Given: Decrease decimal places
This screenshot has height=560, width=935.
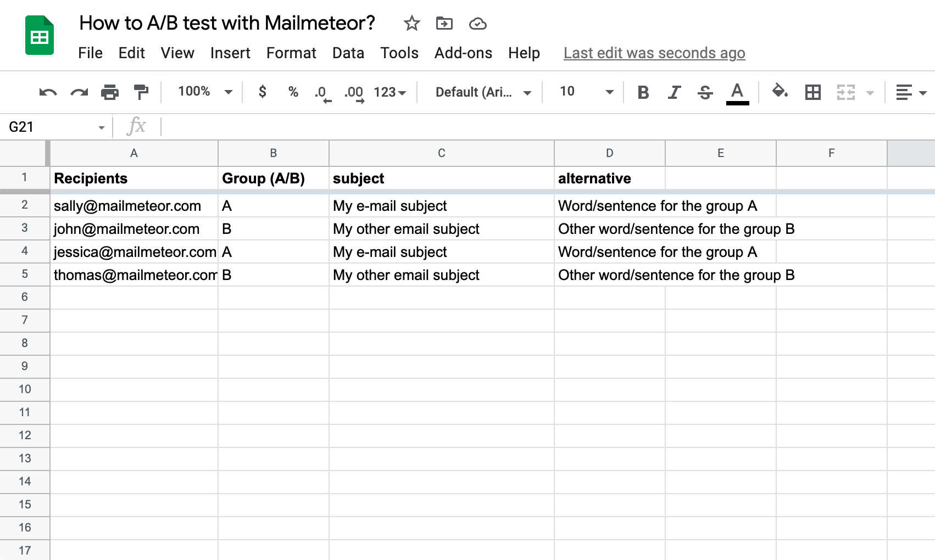Looking at the screenshot, I should pyautogui.click(x=323, y=93).
